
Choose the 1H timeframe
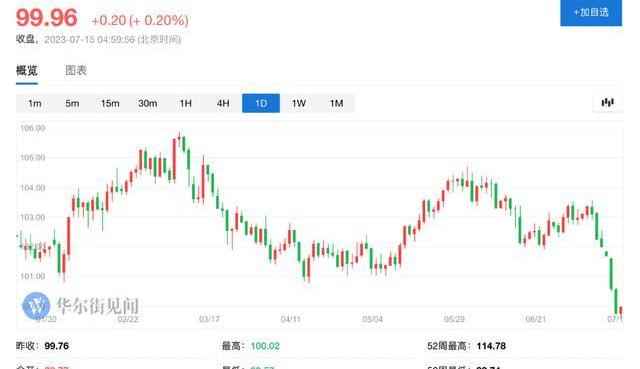(186, 103)
